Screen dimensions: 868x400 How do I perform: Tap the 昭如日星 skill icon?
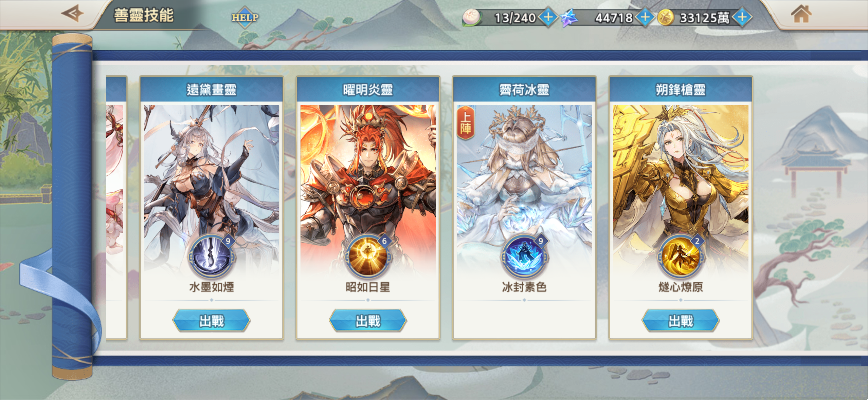(368, 256)
